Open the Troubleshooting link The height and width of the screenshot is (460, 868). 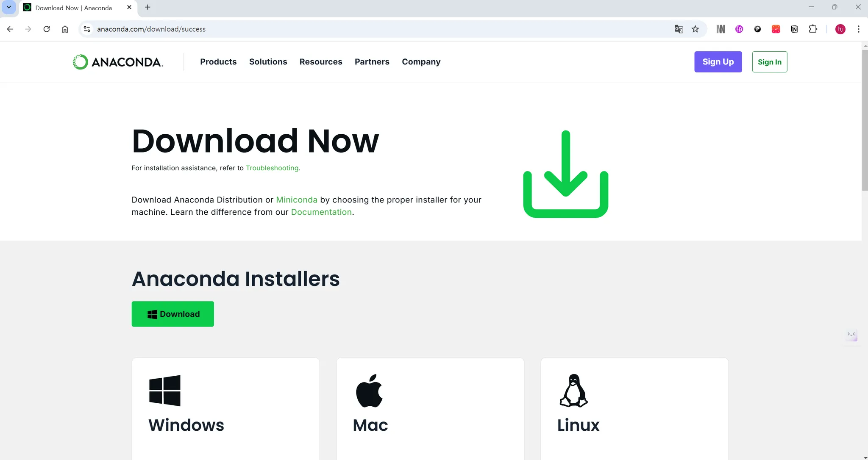pos(272,168)
